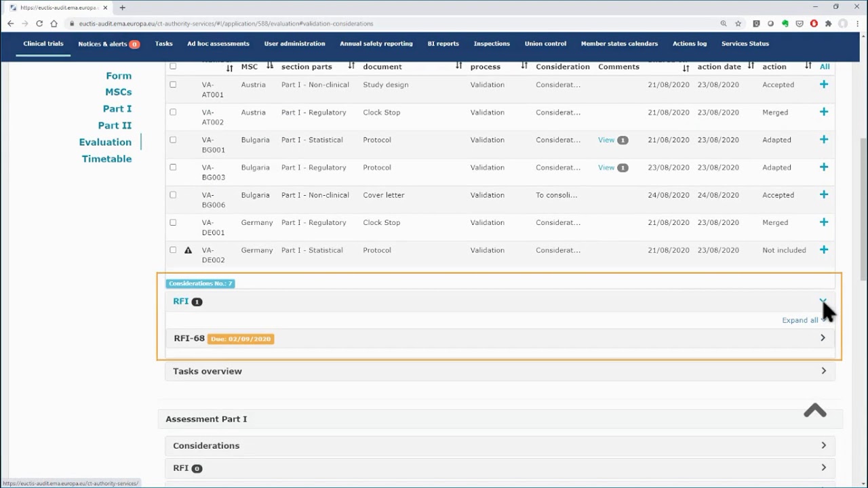Click 'Cover letter' document cell
This screenshot has width=868, height=488.
[384, 195]
